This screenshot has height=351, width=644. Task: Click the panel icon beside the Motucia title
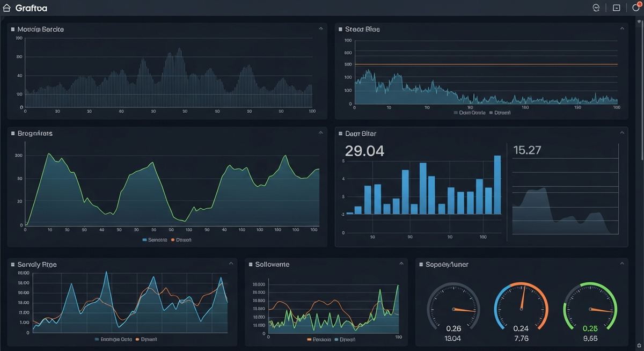pyautogui.click(x=13, y=29)
